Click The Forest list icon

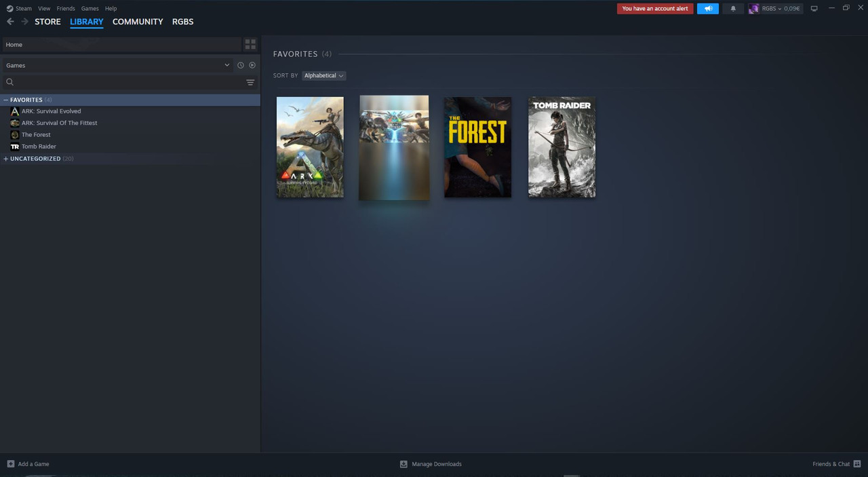click(15, 134)
